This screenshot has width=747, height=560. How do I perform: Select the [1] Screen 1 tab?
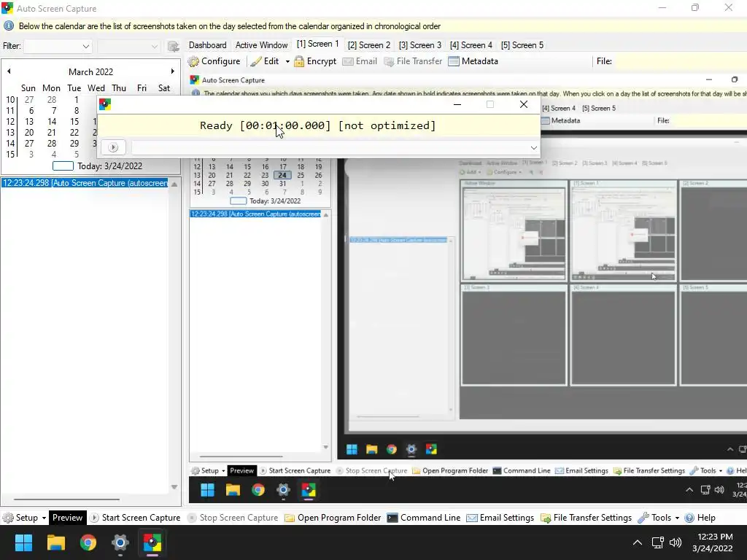[317, 44]
